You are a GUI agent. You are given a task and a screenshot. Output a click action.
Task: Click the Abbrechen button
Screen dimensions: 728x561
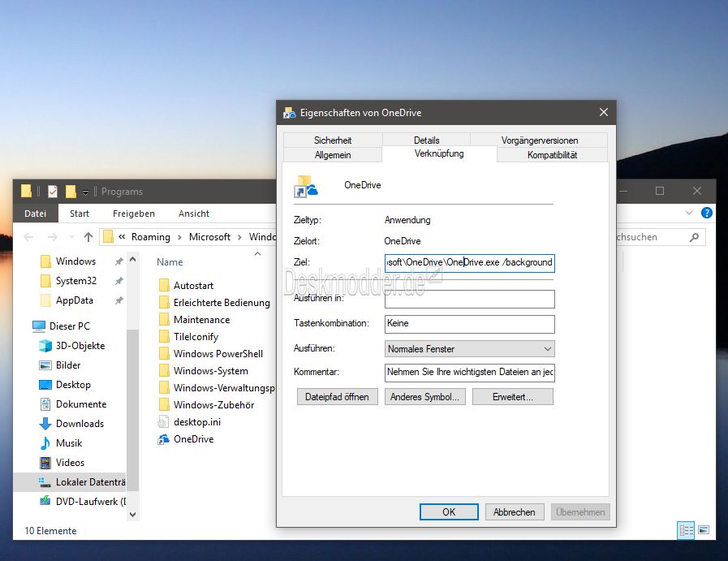coord(515,511)
